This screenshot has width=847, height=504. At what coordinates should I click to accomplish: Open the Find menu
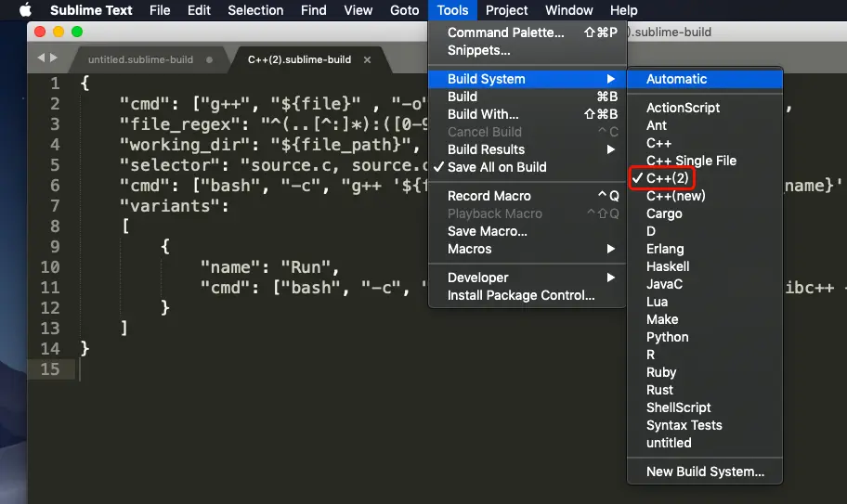313,10
